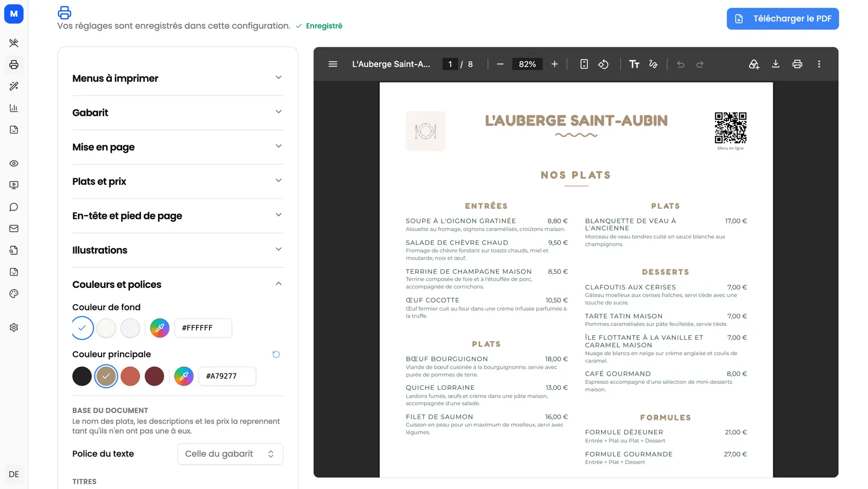868x489 pixels.
Task: Expand En-tête et pied de page section
Action: tap(178, 216)
